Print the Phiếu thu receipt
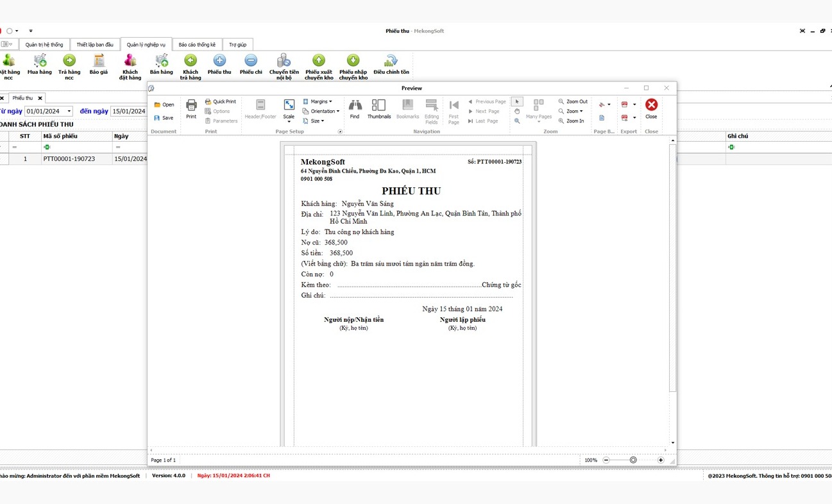Viewport: 832px width, 504px height. pos(191,109)
